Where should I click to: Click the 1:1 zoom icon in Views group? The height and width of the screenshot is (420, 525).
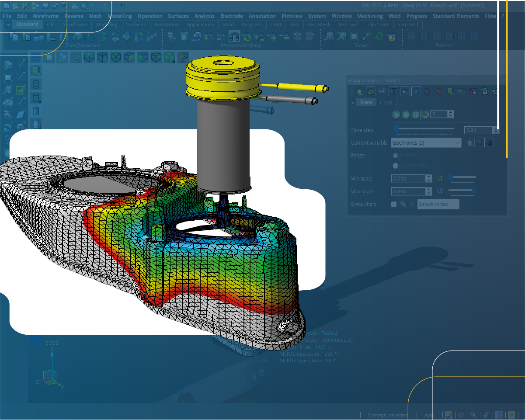(355, 37)
